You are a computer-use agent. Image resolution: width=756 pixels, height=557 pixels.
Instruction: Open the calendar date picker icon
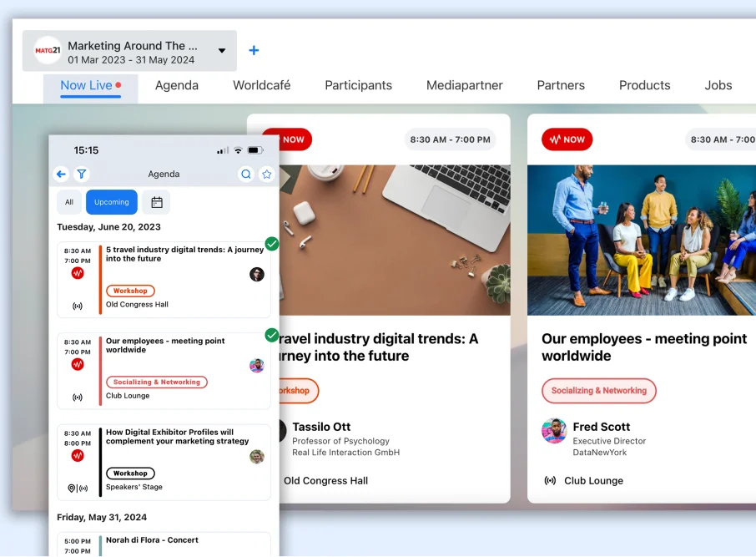156,202
